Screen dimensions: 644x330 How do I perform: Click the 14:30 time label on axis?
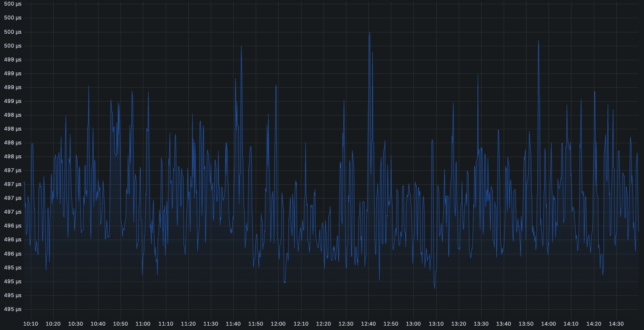[x=616, y=324]
